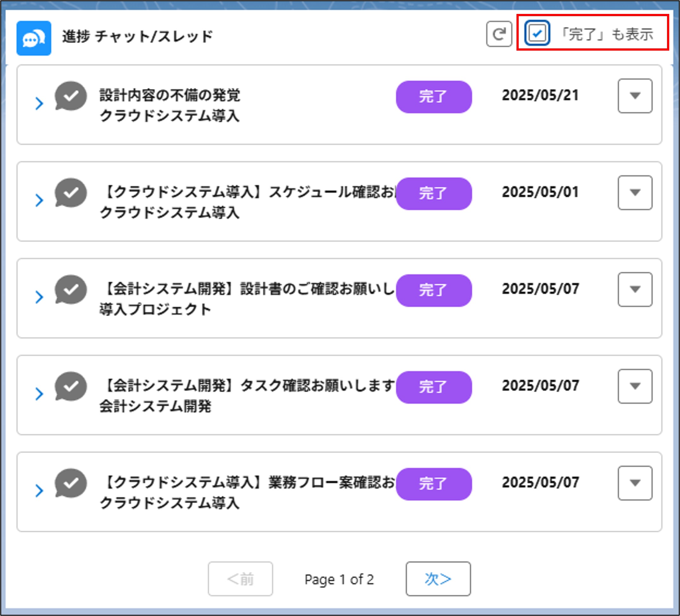Viewport: 680px width, 616px height.
Task: Go to next page with 次> button
Action: [438, 579]
